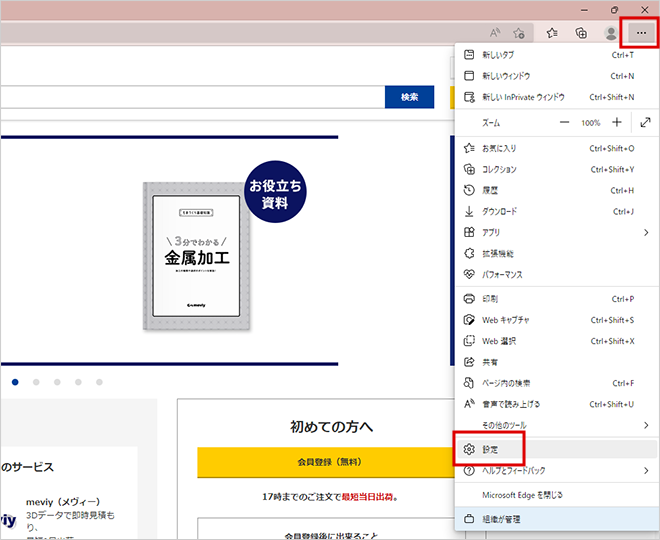This screenshot has height=540, width=660.
Task: Enter full screen using the zoom expand icon
Action: point(645,122)
